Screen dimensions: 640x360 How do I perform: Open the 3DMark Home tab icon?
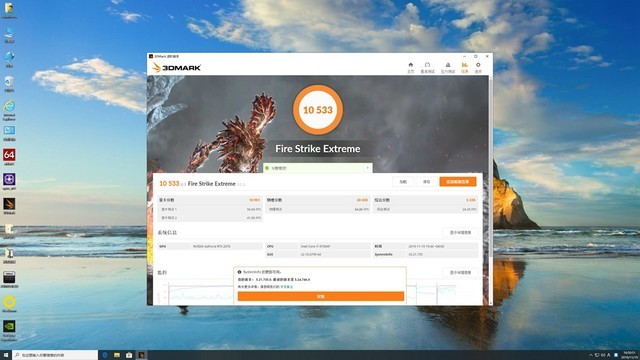point(411,67)
